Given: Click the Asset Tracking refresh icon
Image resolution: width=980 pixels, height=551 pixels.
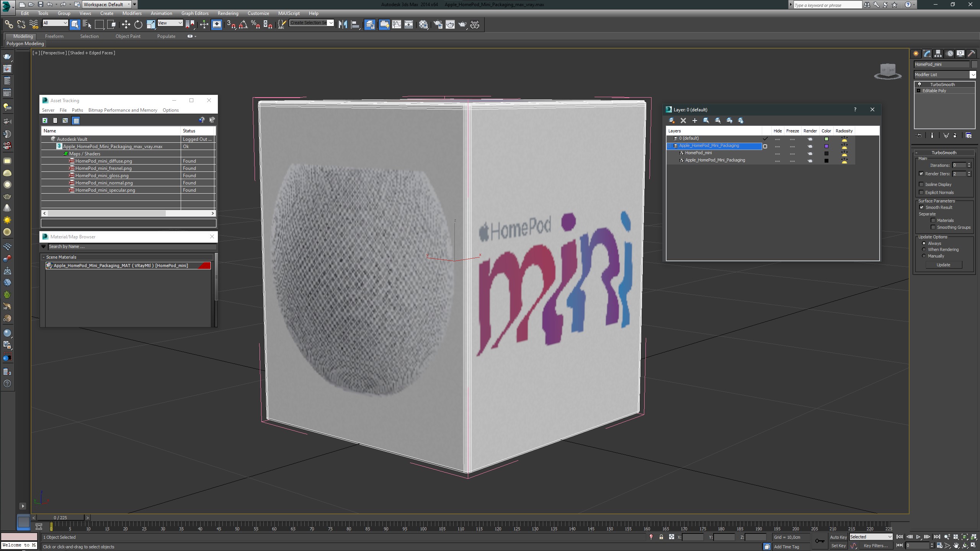Looking at the screenshot, I should [x=46, y=120].
